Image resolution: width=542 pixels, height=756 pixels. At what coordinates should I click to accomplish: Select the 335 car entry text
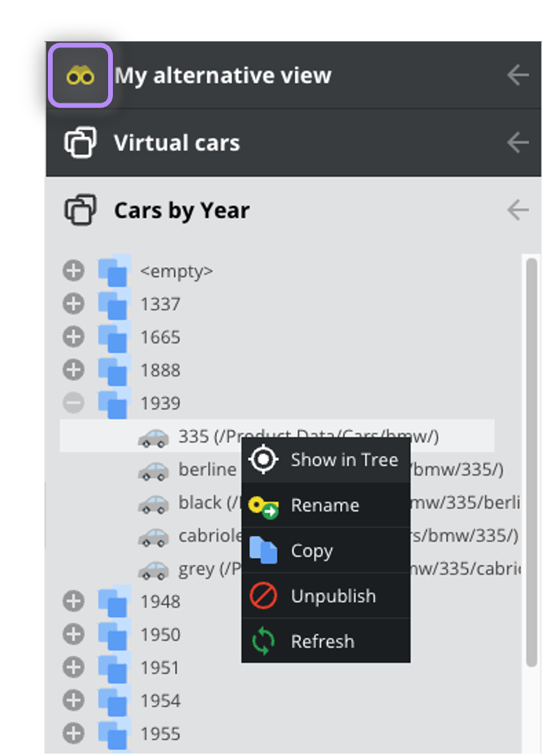click(x=309, y=436)
